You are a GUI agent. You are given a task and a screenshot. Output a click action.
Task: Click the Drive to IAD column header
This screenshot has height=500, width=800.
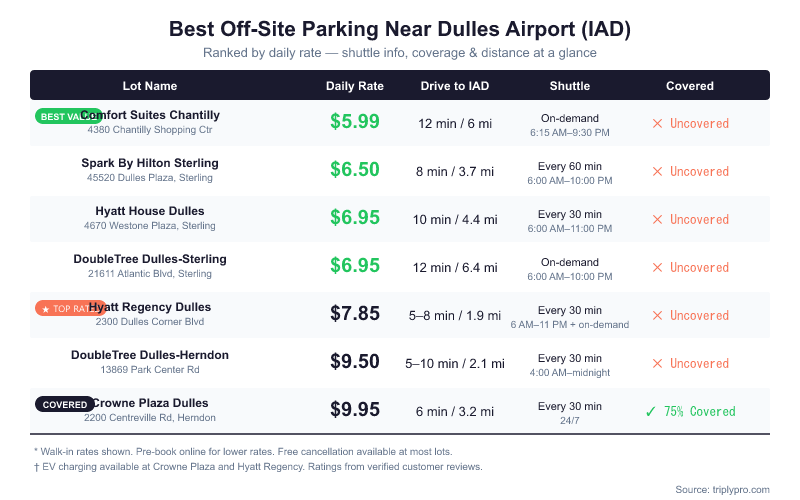455,86
